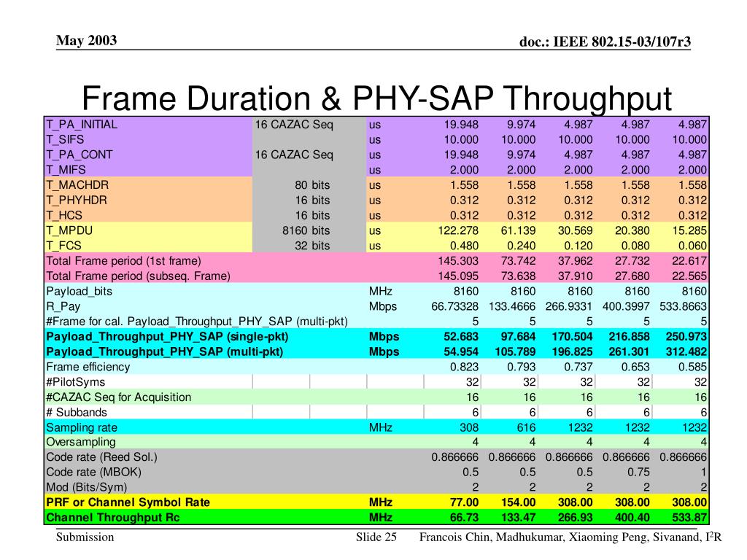The height and width of the screenshot is (560, 747).
Task: Click the 'doc.: IEEE 802.15-03/107r3' header
Action: coord(605,42)
